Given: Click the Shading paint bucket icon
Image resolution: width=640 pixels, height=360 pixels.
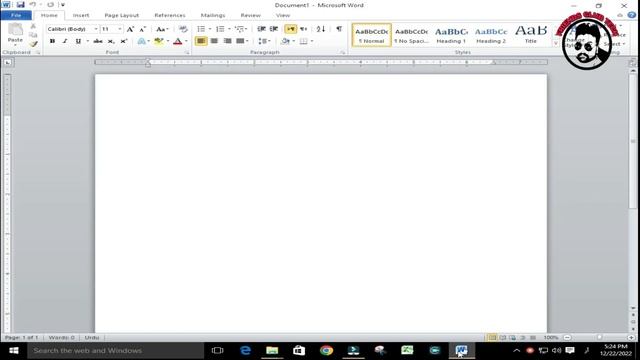Looking at the screenshot, I should (285, 41).
